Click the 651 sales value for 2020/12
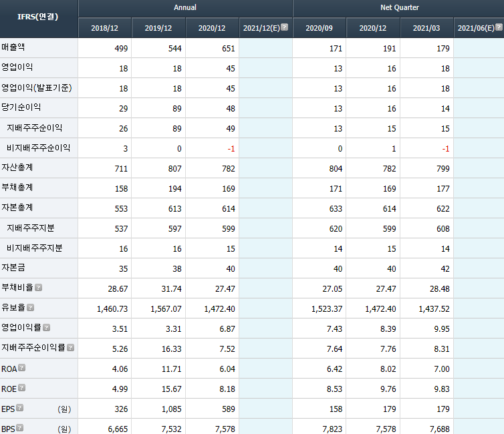The width and height of the screenshot is (504, 434). 229,49
